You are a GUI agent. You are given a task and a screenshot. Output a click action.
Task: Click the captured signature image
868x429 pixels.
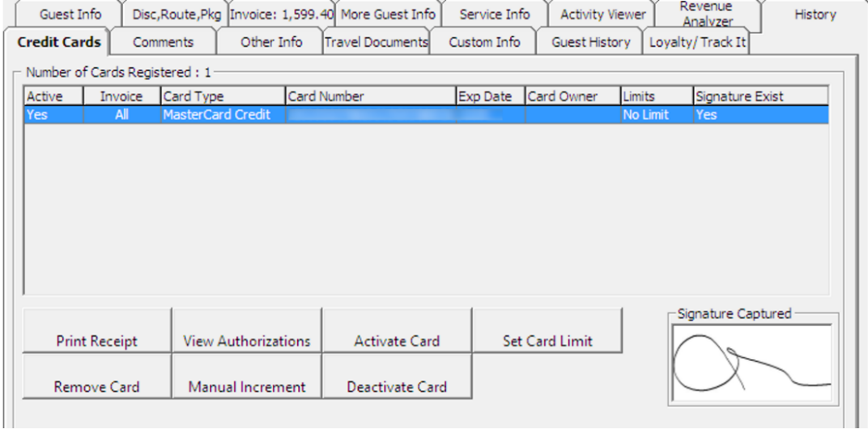click(x=752, y=363)
